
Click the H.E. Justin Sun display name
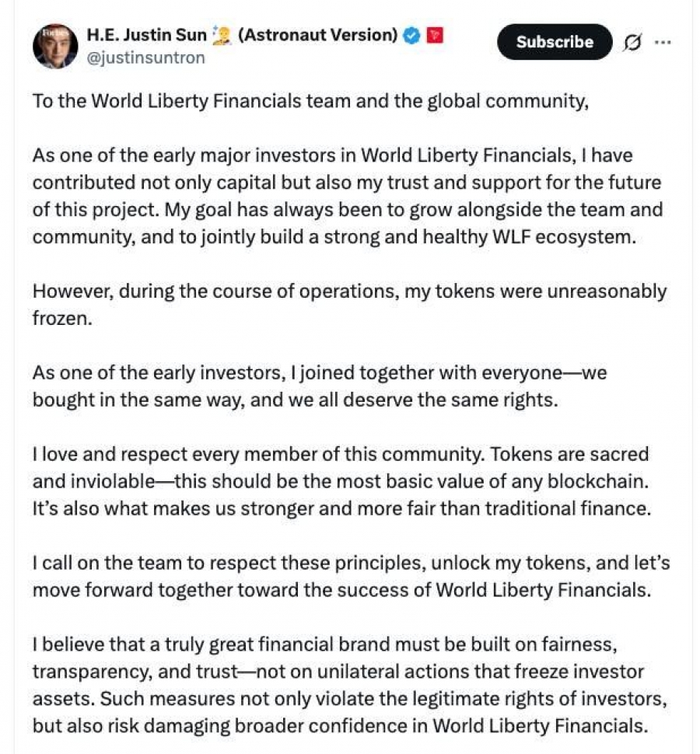(x=146, y=35)
